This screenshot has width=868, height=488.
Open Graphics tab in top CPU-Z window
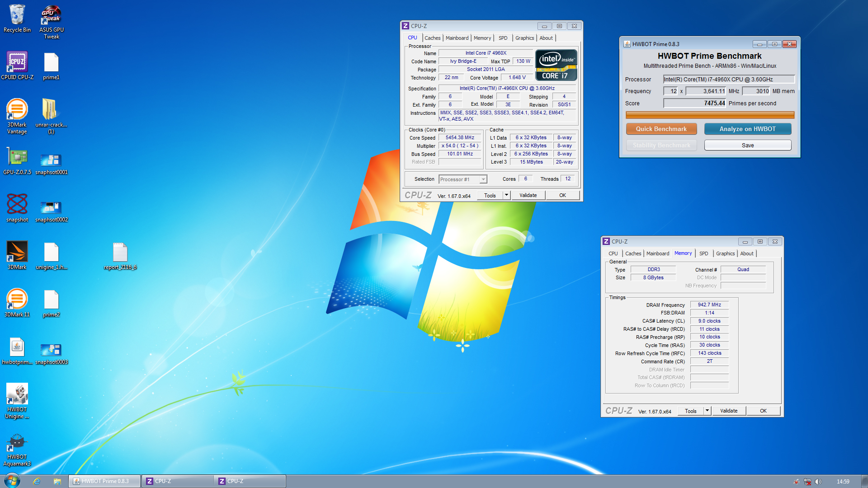pos(524,38)
